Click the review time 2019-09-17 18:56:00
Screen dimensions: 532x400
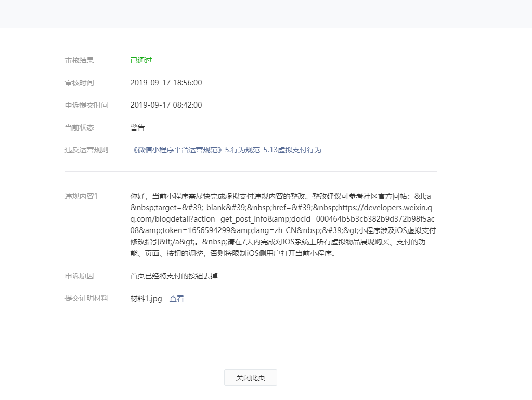[166, 83]
